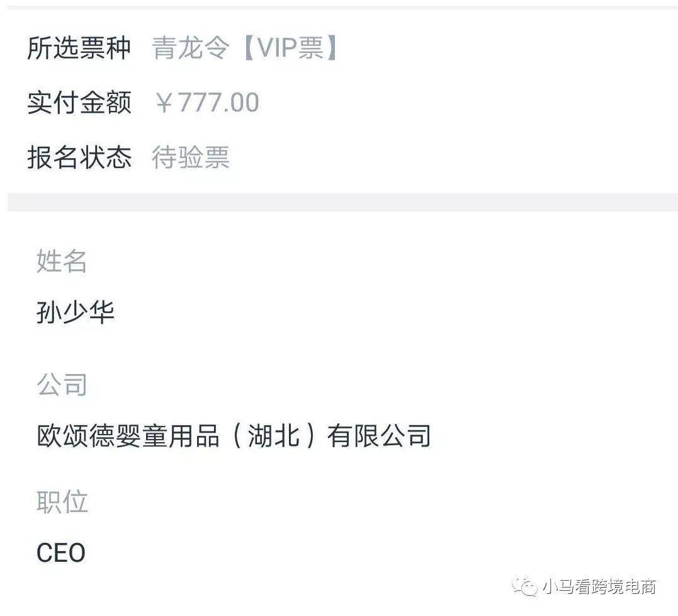Select the 实付金额 label
This screenshot has width=678, height=616.
[x=79, y=103]
